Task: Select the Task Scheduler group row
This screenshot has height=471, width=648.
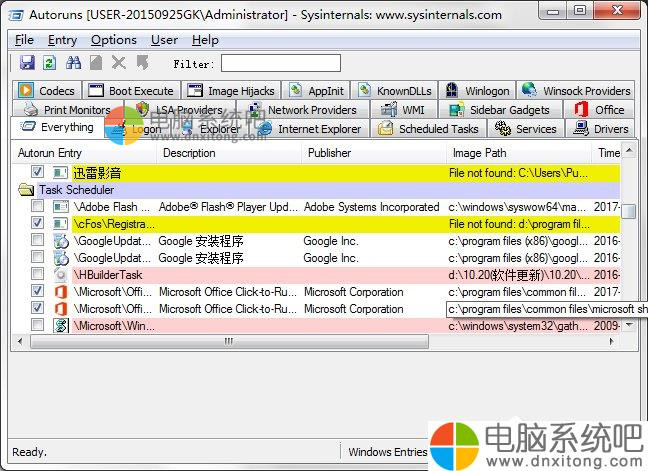Action: click(x=318, y=190)
